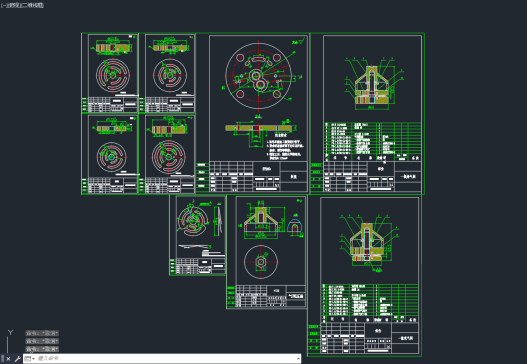Open command line customize wrench menu
The width and height of the screenshot is (527, 364).
coord(17,359)
